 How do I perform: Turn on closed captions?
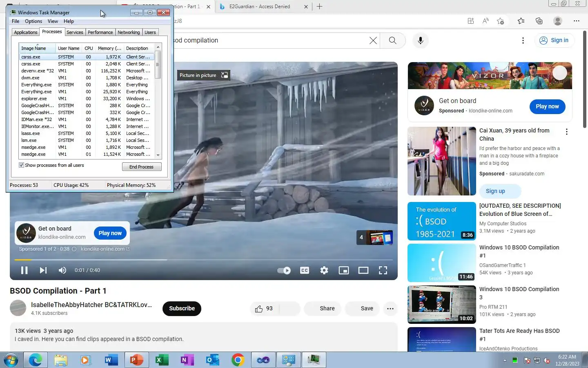(305, 270)
